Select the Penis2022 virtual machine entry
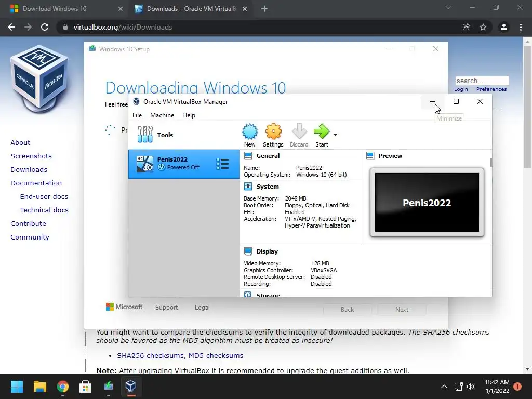The width and height of the screenshot is (532, 399). click(183, 164)
